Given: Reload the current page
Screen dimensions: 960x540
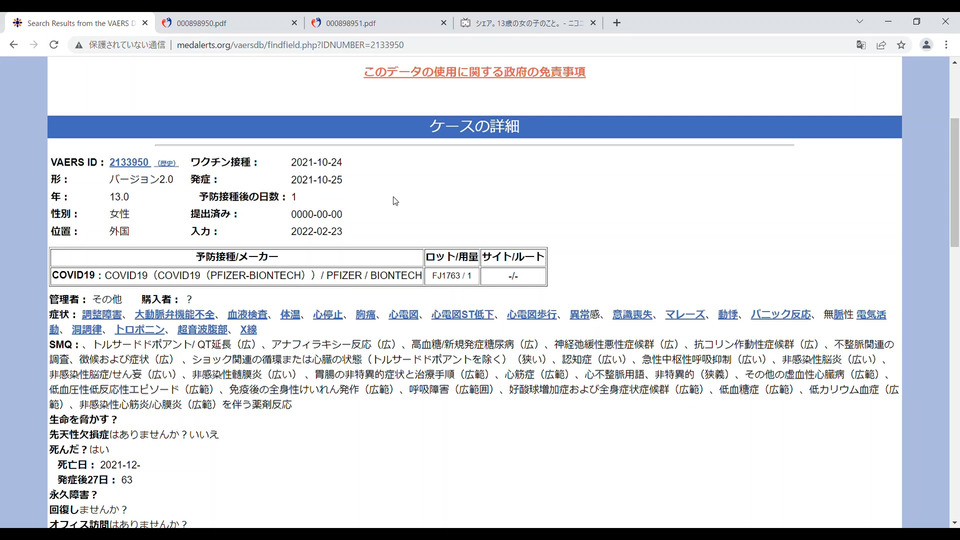Looking at the screenshot, I should pyautogui.click(x=54, y=45).
